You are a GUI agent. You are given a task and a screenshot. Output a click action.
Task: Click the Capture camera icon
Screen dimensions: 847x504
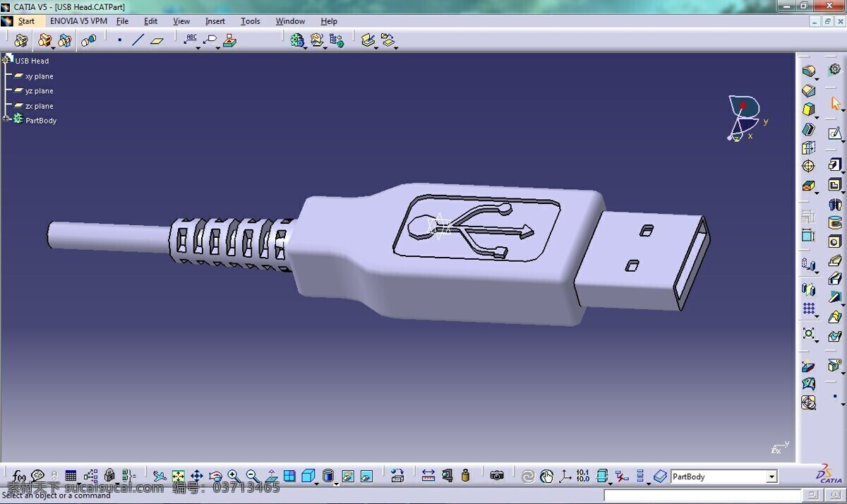click(497, 476)
